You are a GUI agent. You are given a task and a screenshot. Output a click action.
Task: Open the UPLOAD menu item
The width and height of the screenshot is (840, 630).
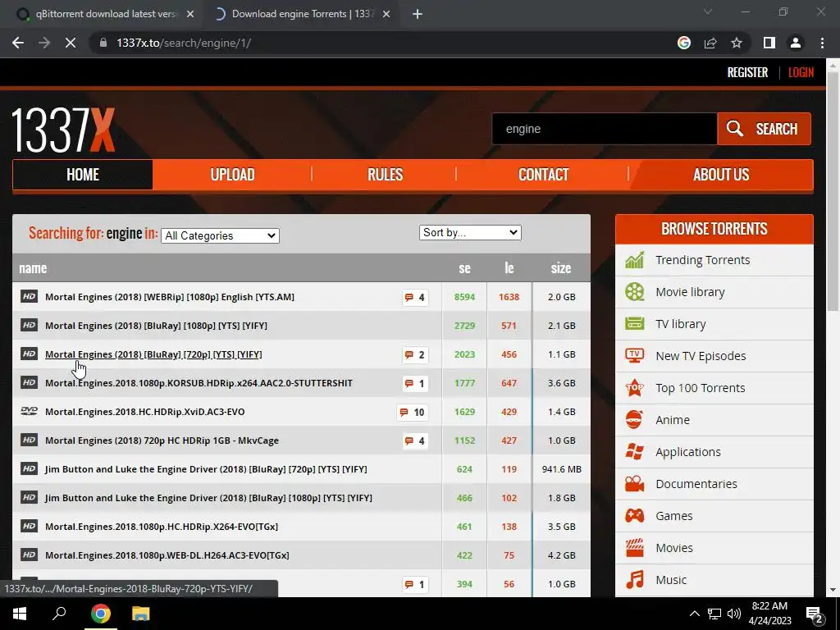tap(232, 175)
